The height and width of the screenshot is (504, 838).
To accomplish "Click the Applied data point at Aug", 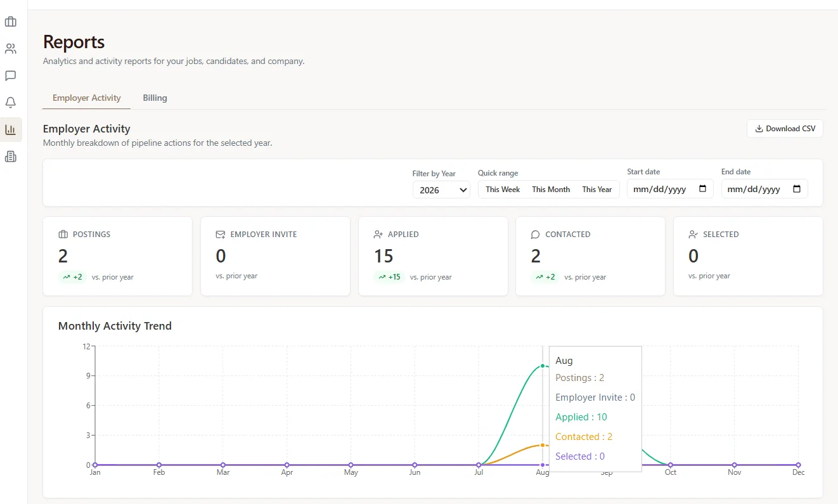I will (543, 366).
